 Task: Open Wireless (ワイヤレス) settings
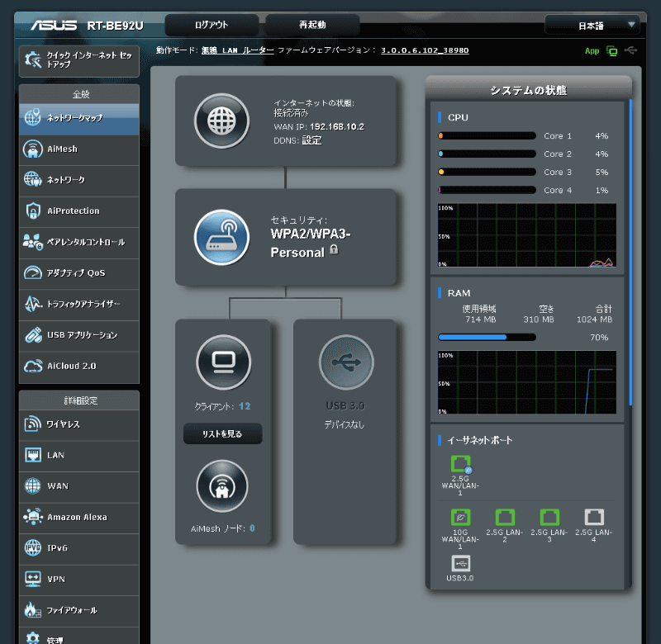coord(79,424)
